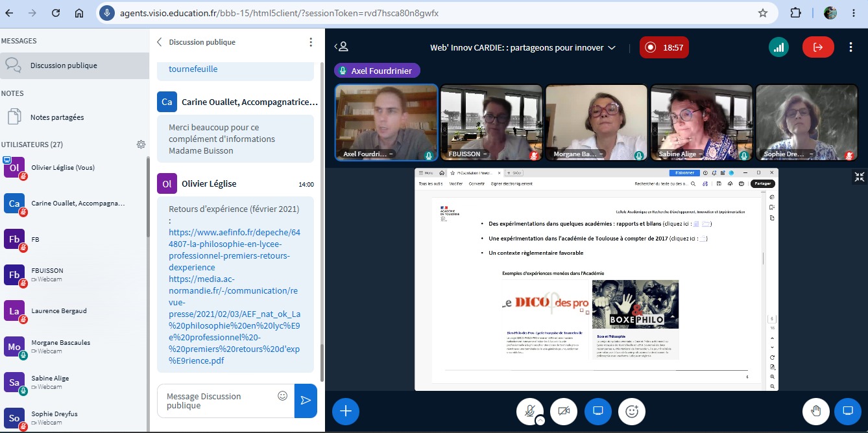Screen dimensions: 868x433
Task: Click the address bar URL
Action: point(279,13)
